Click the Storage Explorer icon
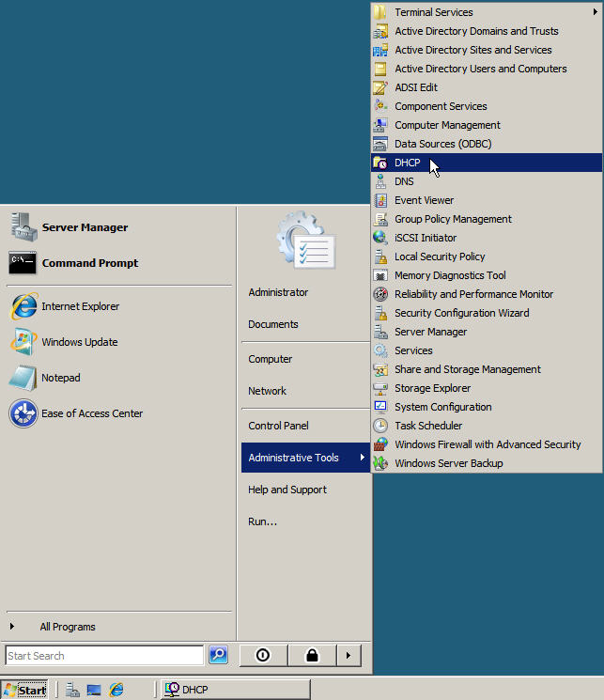Screen dimensions: 604x700 click(379, 388)
